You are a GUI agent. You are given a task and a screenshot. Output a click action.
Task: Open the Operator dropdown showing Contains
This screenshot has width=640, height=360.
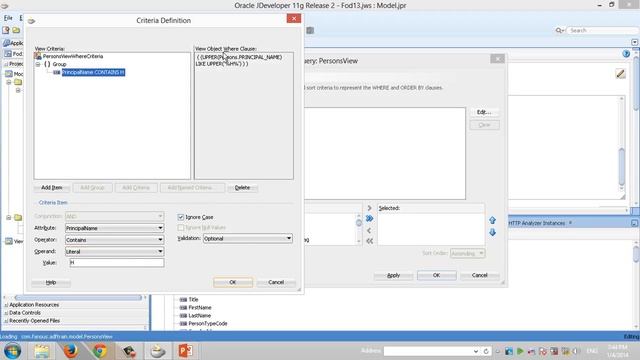coord(115,240)
